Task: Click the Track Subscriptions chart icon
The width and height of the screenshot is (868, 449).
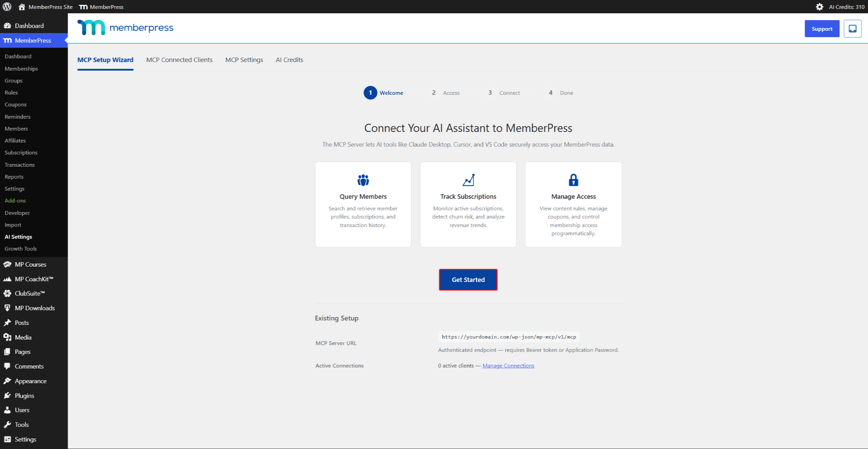Action: [468, 180]
